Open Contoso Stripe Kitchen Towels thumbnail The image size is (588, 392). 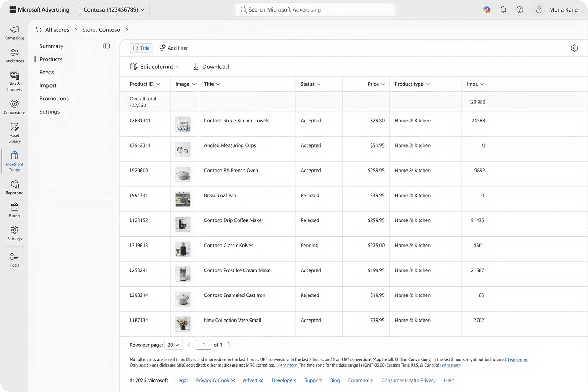click(183, 124)
